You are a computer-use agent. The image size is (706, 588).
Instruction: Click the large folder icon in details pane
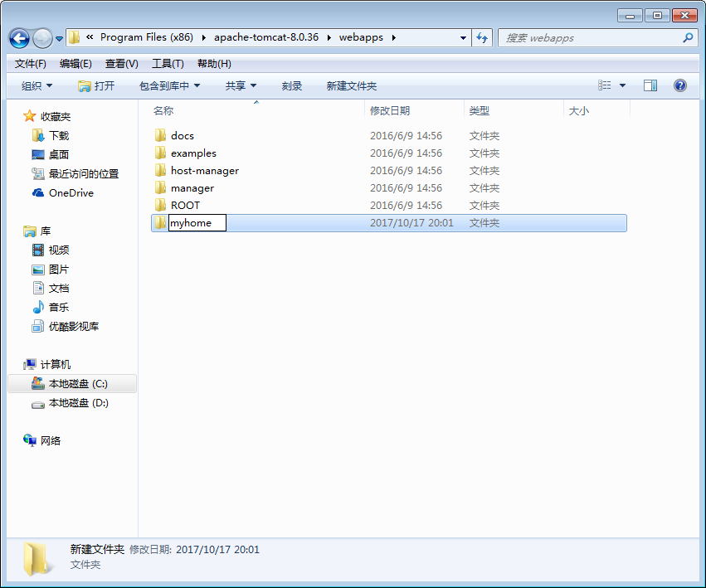tap(36, 559)
